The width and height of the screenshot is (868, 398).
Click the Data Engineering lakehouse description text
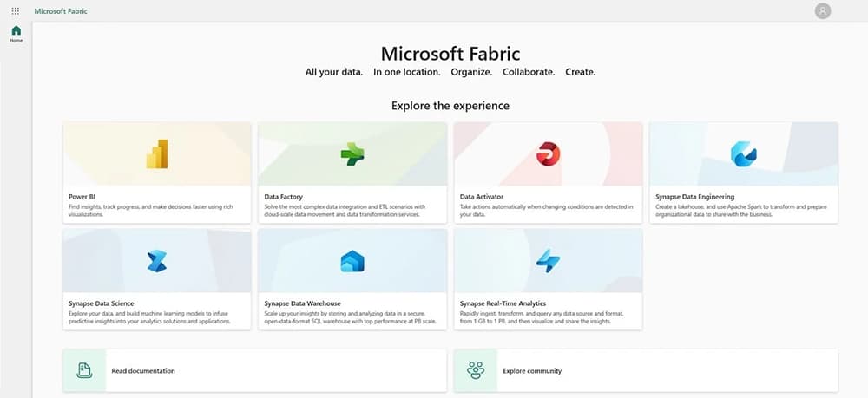741,211
